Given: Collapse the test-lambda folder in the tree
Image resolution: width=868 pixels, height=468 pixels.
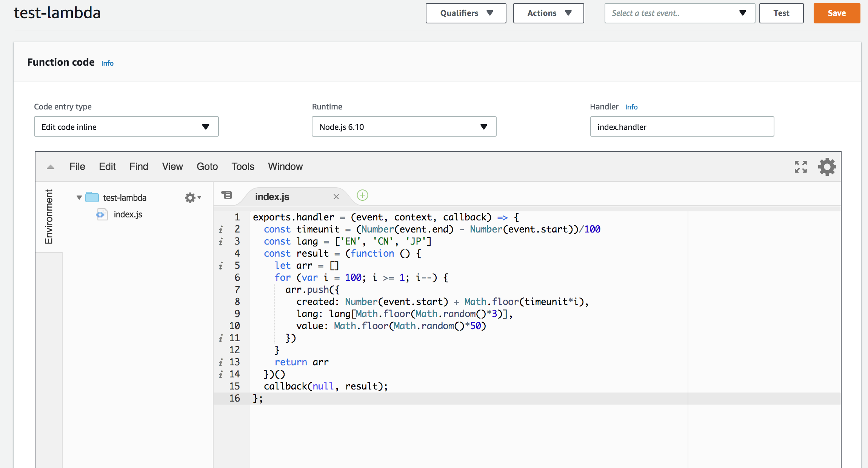Looking at the screenshot, I should tap(78, 197).
